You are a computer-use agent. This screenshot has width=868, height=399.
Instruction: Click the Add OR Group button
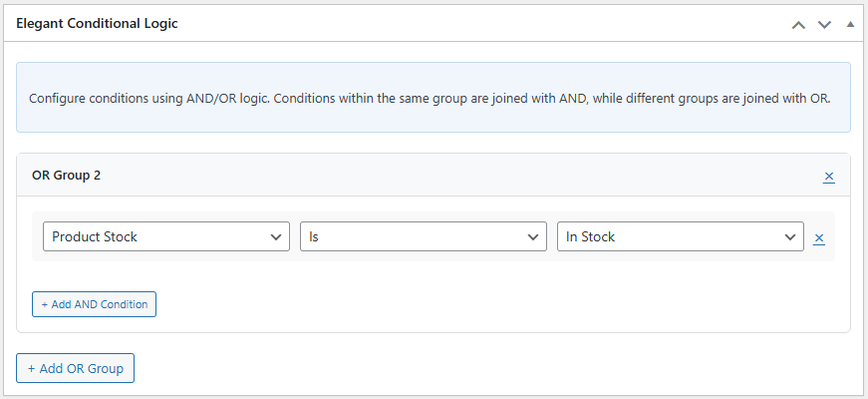pyautogui.click(x=75, y=368)
